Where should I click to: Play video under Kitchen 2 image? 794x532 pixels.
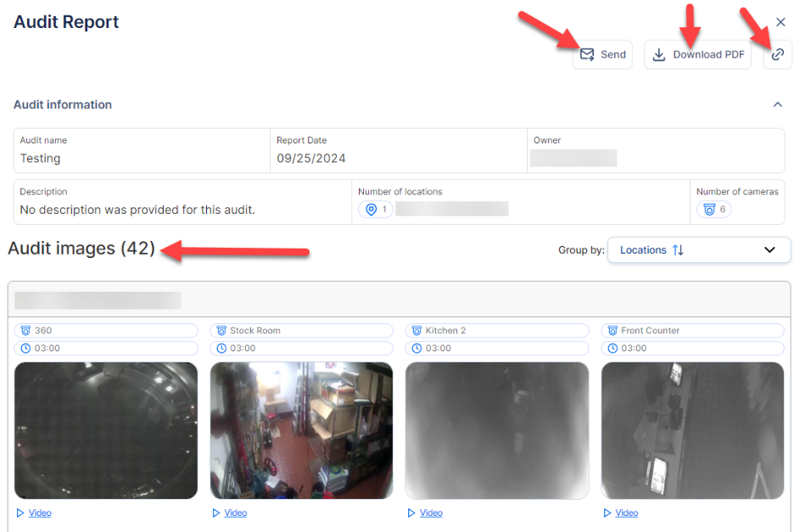pyautogui.click(x=431, y=512)
